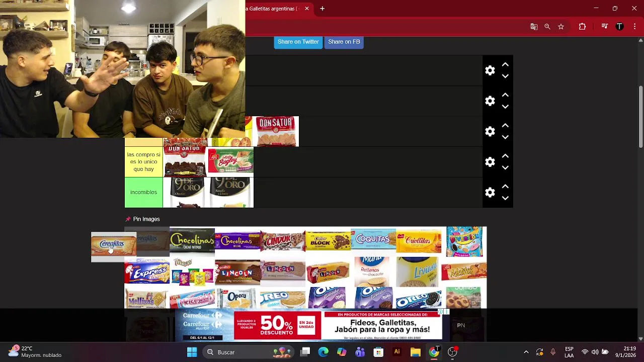Move the second tier row up
644x362 pixels.
[x=505, y=96]
